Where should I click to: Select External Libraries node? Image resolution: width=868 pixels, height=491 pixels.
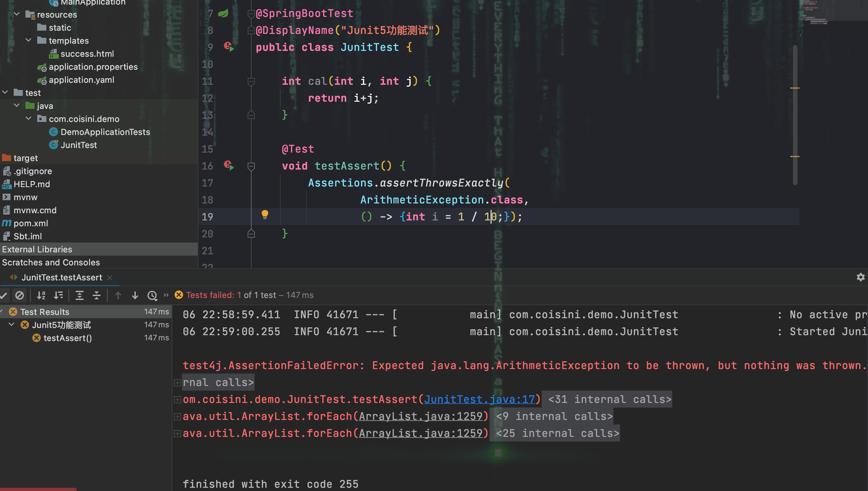click(37, 249)
